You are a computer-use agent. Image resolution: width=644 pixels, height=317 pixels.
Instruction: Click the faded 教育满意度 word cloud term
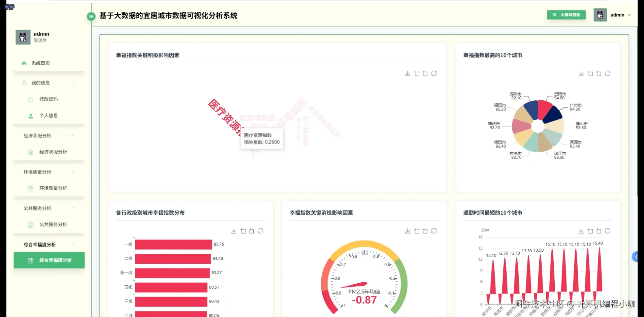pos(257,118)
